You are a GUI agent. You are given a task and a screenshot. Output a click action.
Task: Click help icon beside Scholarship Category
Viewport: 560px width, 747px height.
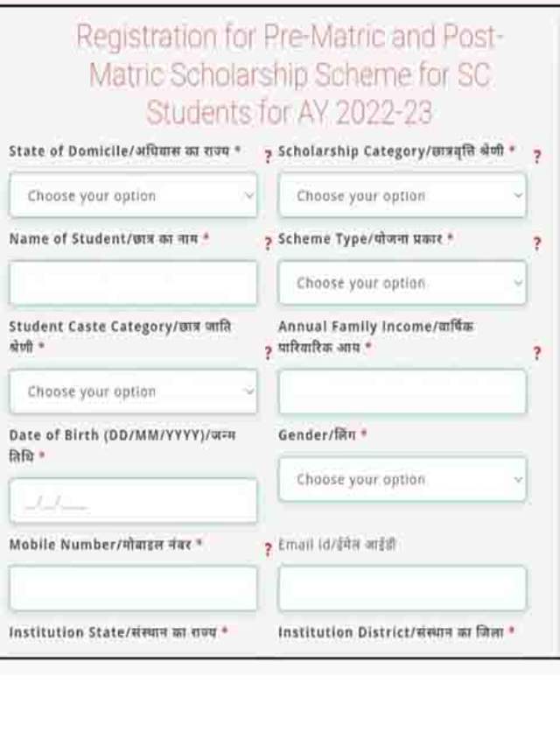(x=536, y=156)
